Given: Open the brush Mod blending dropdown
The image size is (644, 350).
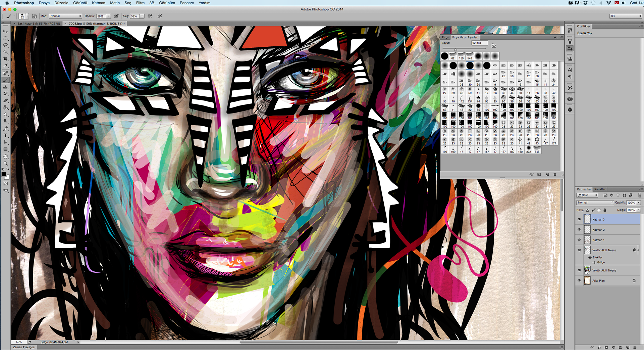Looking at the screenshot, I should pyautogui.click(x=65, y=16).
